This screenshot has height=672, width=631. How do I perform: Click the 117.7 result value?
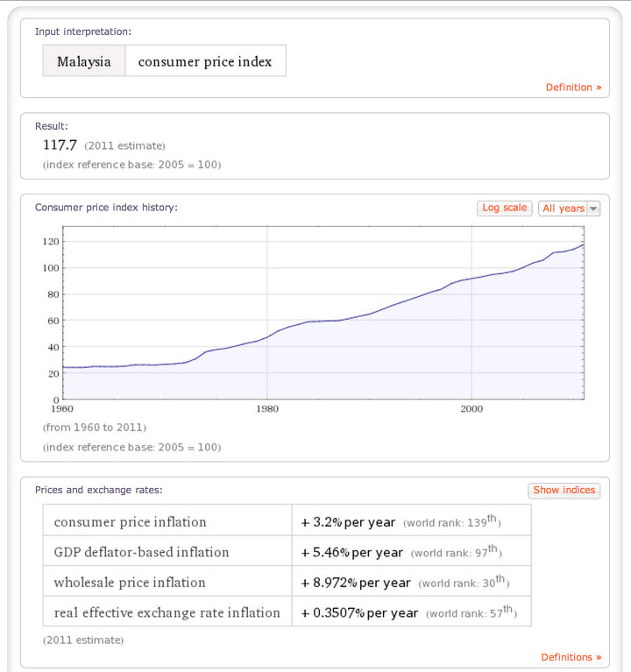click(60, 145)
